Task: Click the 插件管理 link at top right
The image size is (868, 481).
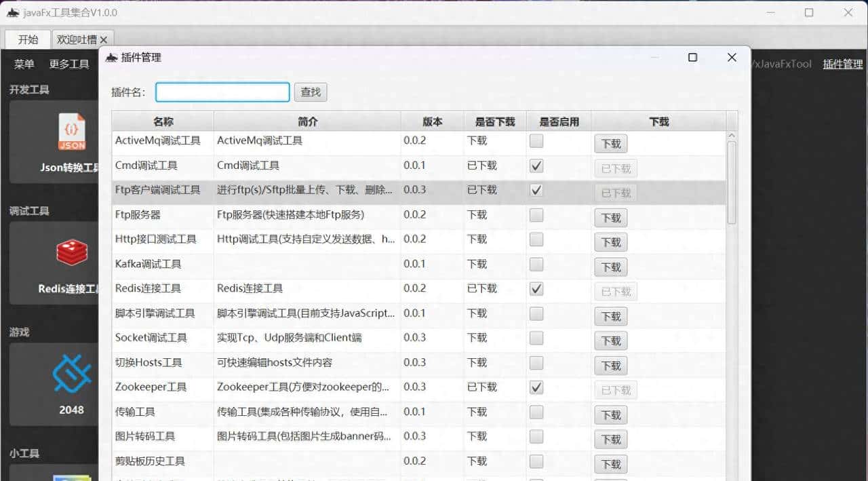Action: [x=842, y=64]
